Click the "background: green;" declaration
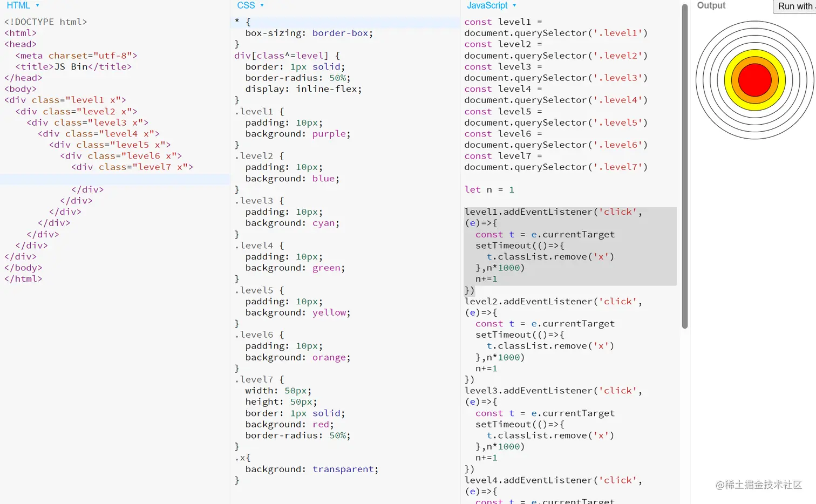The width and height of the screenshot is (816, 504). pos(295,268)
